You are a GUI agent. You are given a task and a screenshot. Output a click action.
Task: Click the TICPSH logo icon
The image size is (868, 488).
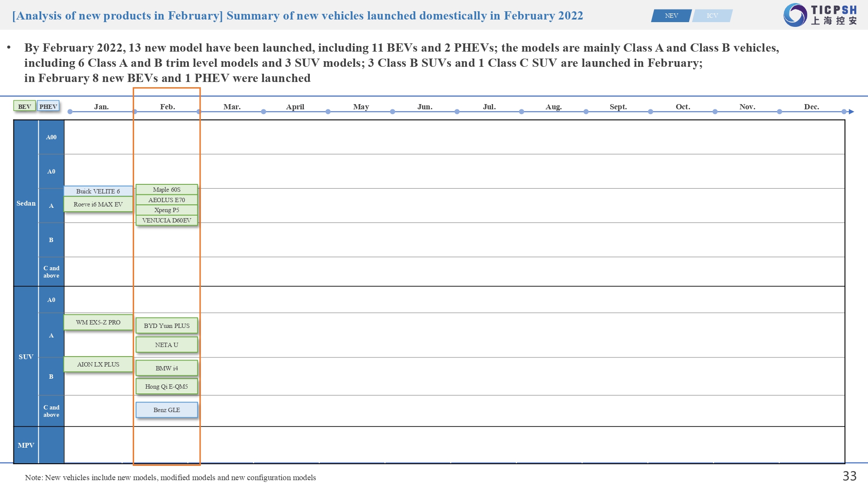click(x=795, y=15)
